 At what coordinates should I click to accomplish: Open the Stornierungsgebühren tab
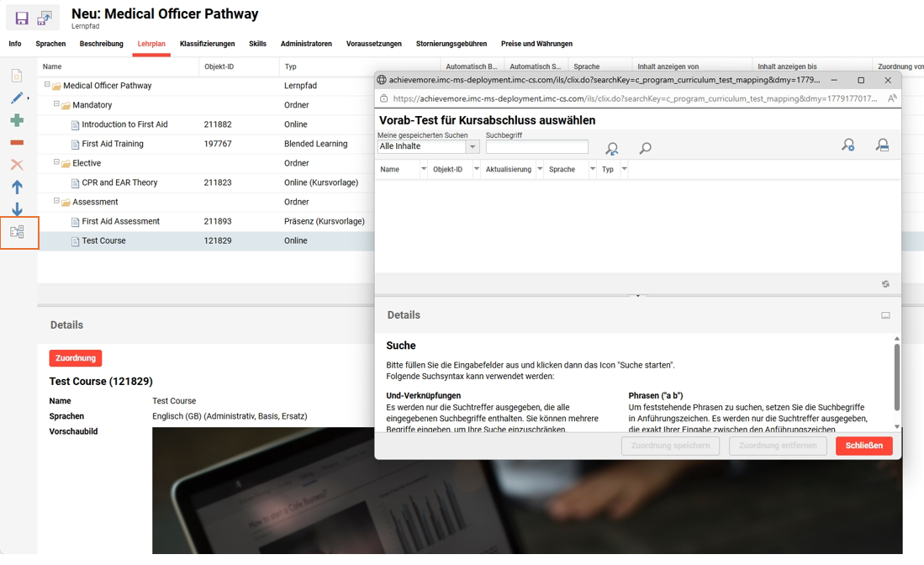(451, 44)
